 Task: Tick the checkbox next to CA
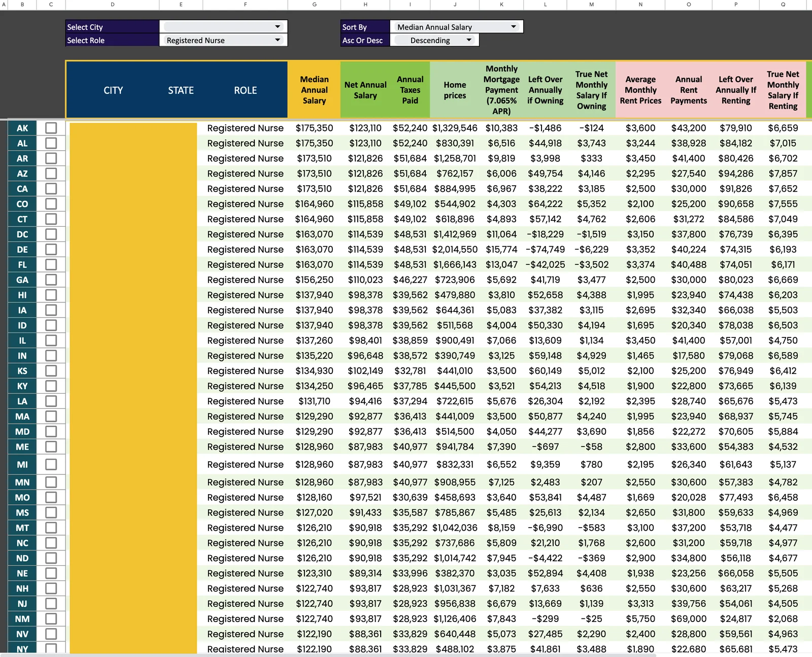coord(51,189)
